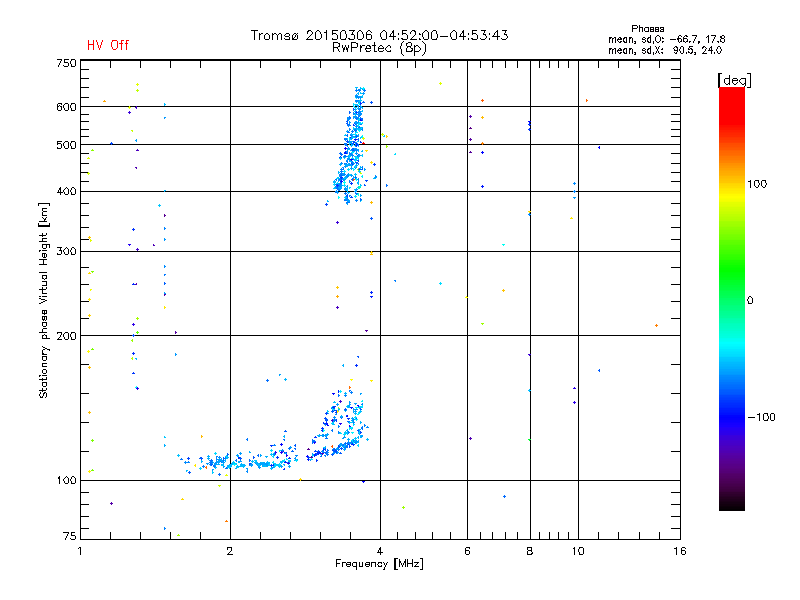Click the red HV Off label
The image size is (800, 600).
pyautogui.click(x=108, y=45)
